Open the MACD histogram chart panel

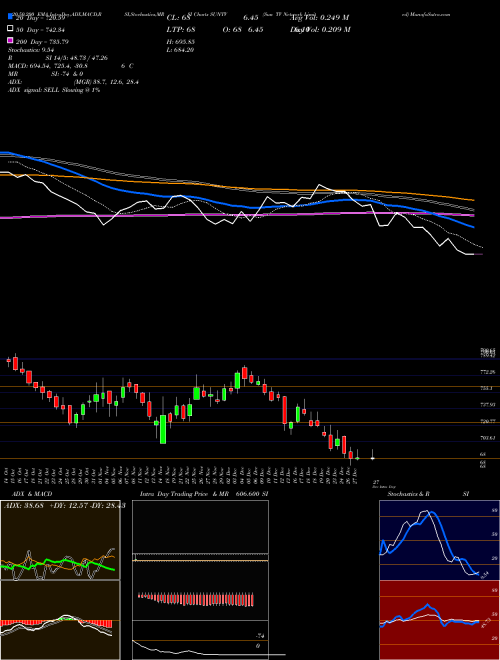pos(60,620)
